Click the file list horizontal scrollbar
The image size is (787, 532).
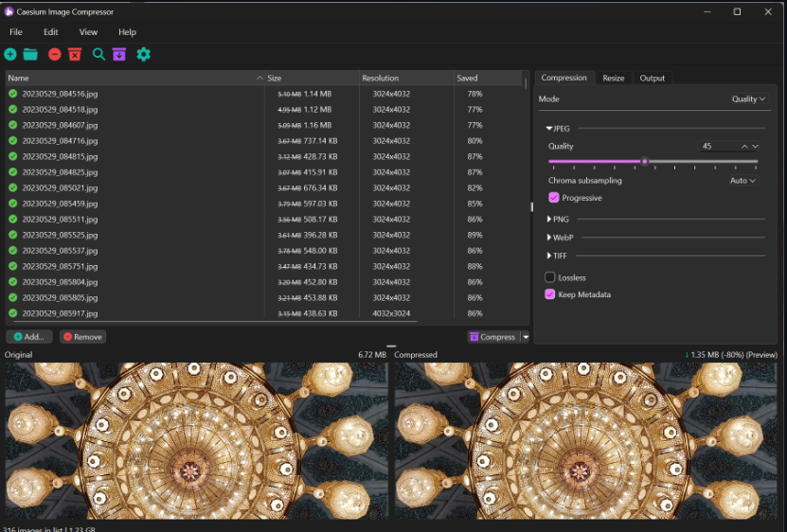point(213,321)
